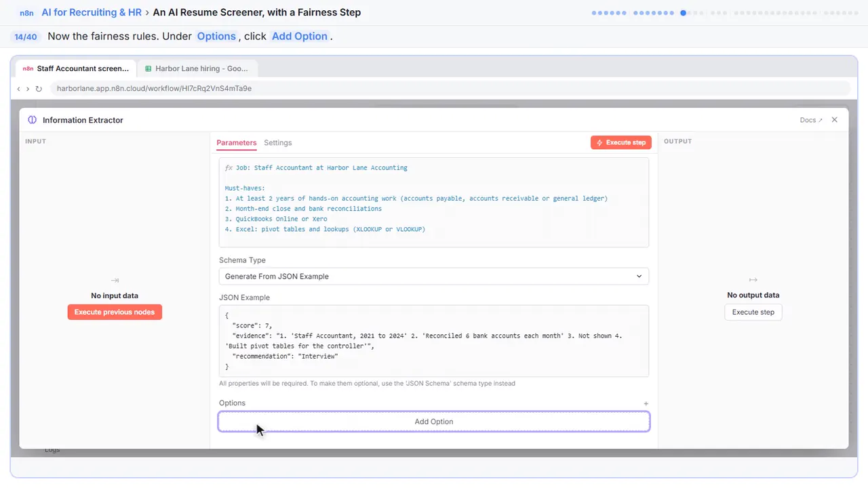Open the Docs link
This screenshot has width=868, height=488.
811,120
